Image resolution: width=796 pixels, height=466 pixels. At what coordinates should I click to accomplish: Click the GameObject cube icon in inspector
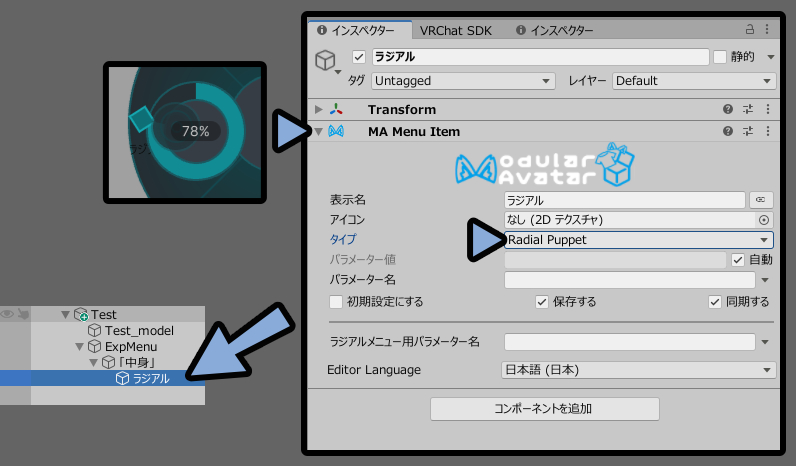point(325,60)
